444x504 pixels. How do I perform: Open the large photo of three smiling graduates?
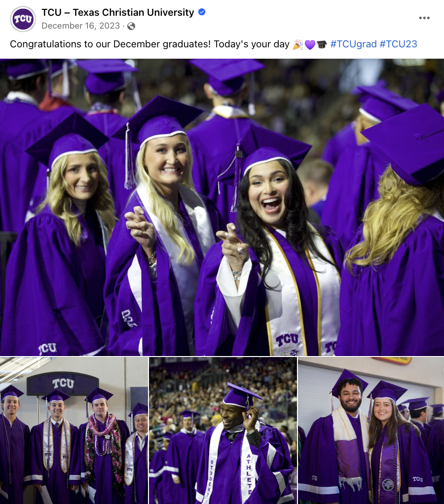pyautogui.click(x=222, y=207)
